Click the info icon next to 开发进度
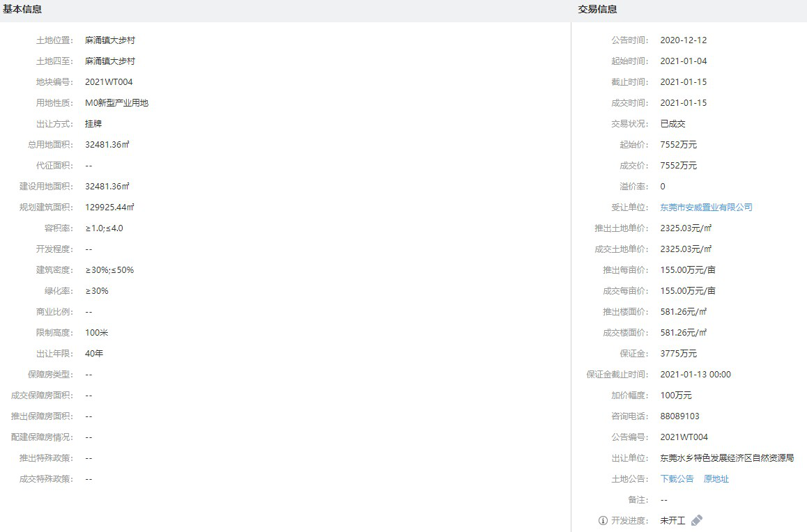Screen dimensions: 807x532 coord(603,521)
